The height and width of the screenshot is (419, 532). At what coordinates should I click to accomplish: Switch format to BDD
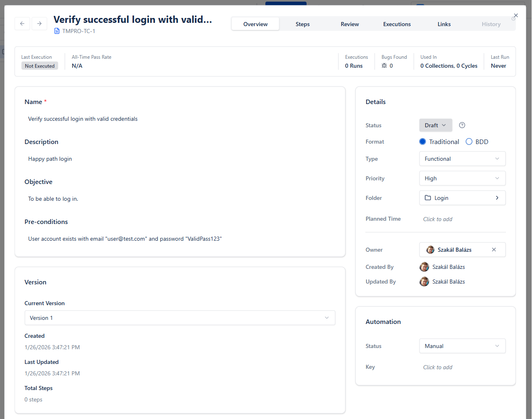[x=470, y=142]
